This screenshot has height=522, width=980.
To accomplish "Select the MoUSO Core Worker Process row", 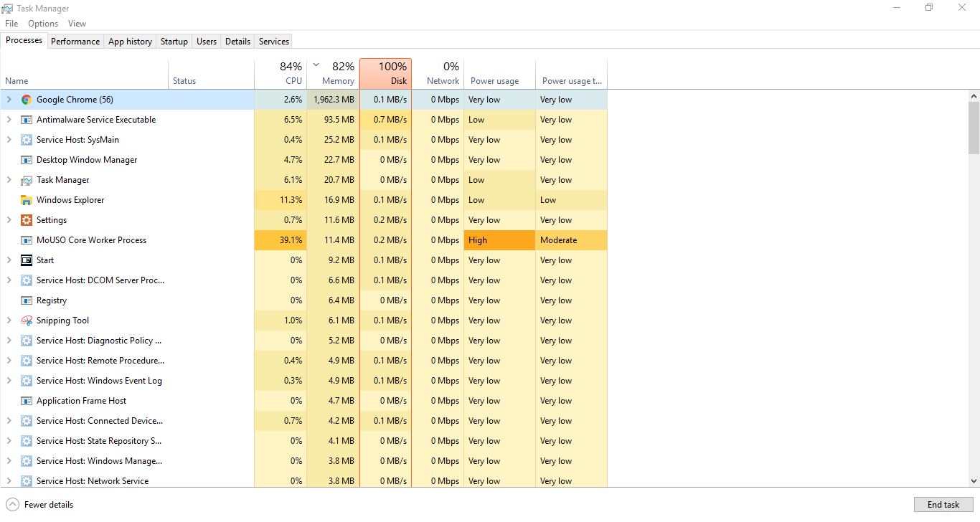I will pos(91,240).
